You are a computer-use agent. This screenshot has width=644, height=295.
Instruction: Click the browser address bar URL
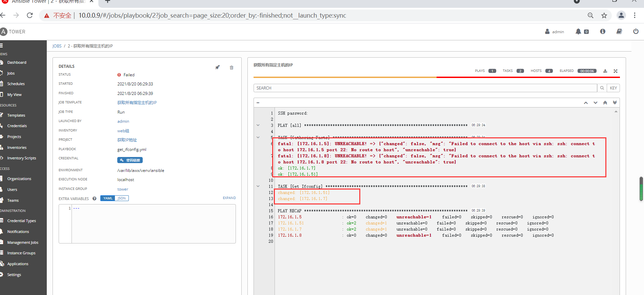pyautogui.click(x=212, y=16)
